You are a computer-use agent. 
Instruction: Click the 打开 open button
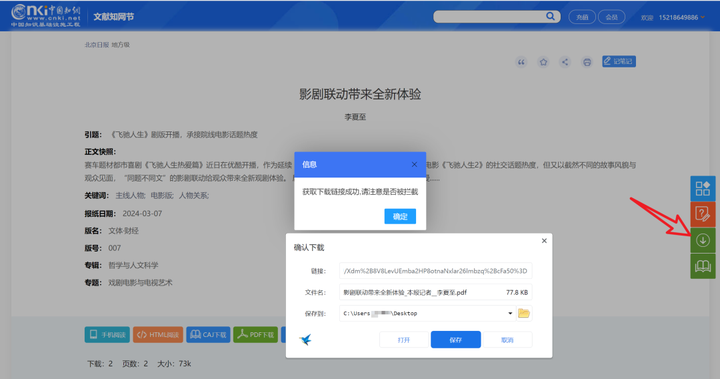point(404,340)
